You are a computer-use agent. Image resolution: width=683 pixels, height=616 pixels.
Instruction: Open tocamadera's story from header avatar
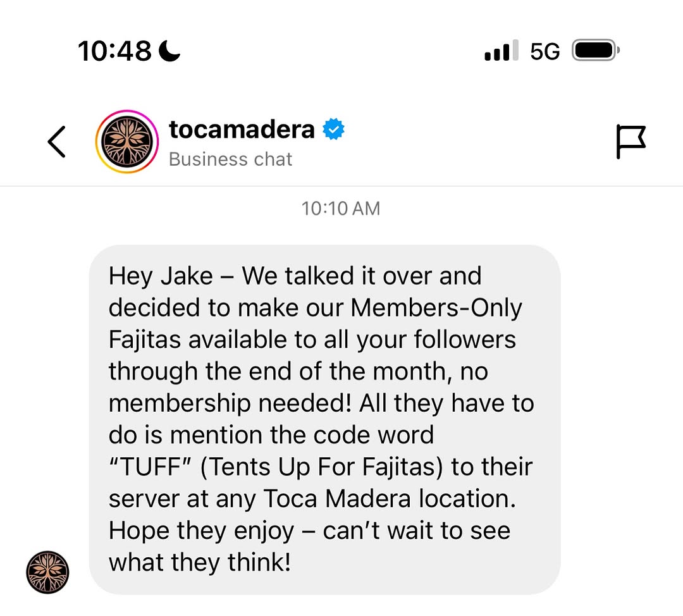click(x=126, y=141)
